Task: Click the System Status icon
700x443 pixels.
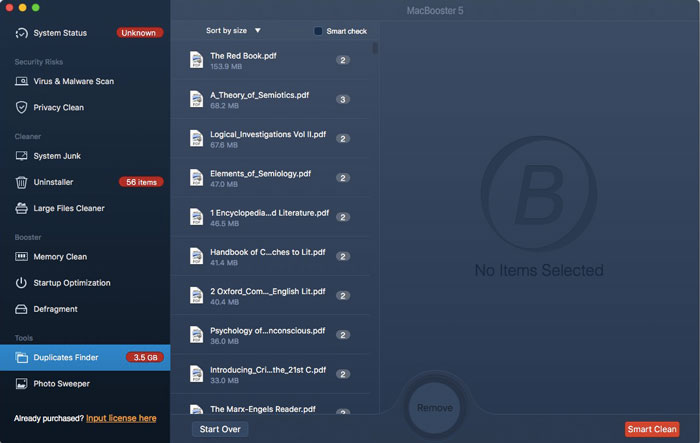Action: (x=21, y=33)
